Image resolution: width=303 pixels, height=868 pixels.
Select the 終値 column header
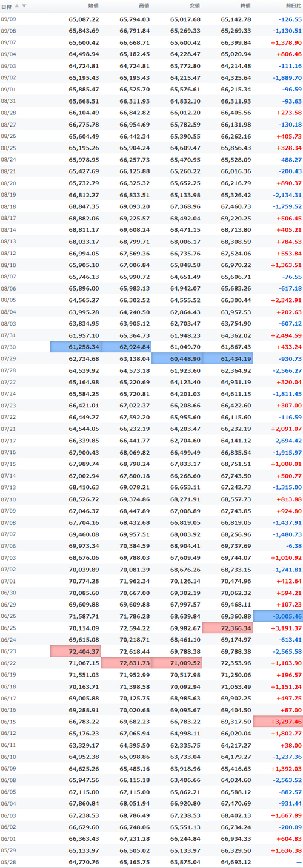245,6
